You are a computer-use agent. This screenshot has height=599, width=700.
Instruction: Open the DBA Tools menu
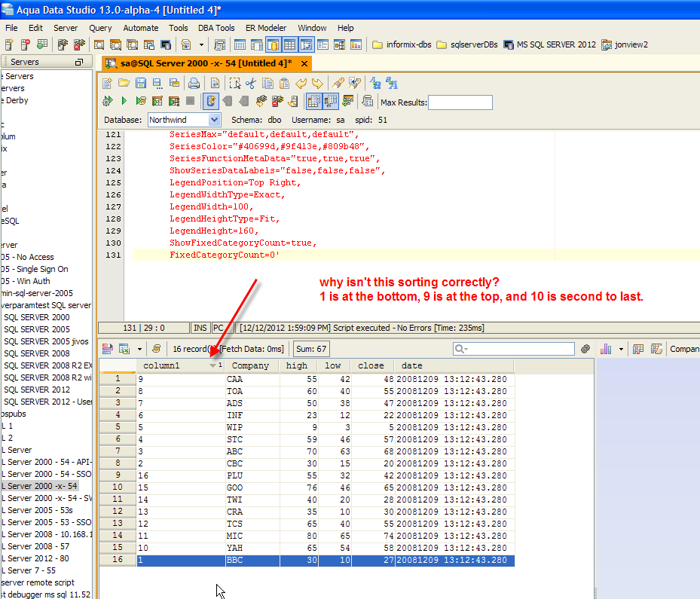[x=216, y=28]
